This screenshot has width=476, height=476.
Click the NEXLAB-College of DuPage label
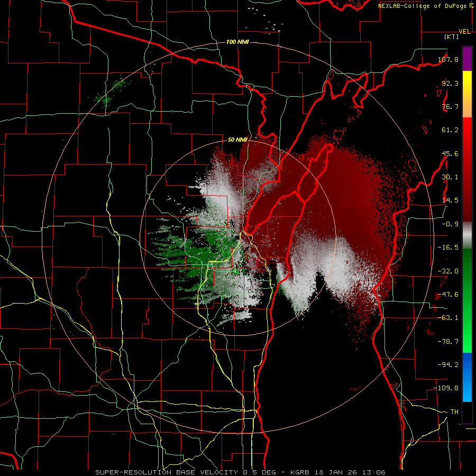coord(423,6)
